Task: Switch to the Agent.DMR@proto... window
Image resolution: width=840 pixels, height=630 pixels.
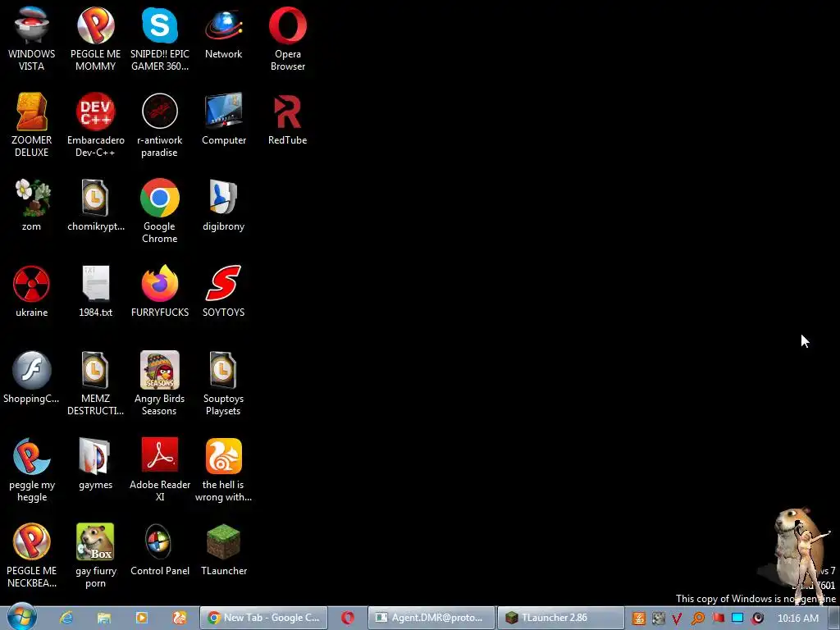Action: coord(431,618)
